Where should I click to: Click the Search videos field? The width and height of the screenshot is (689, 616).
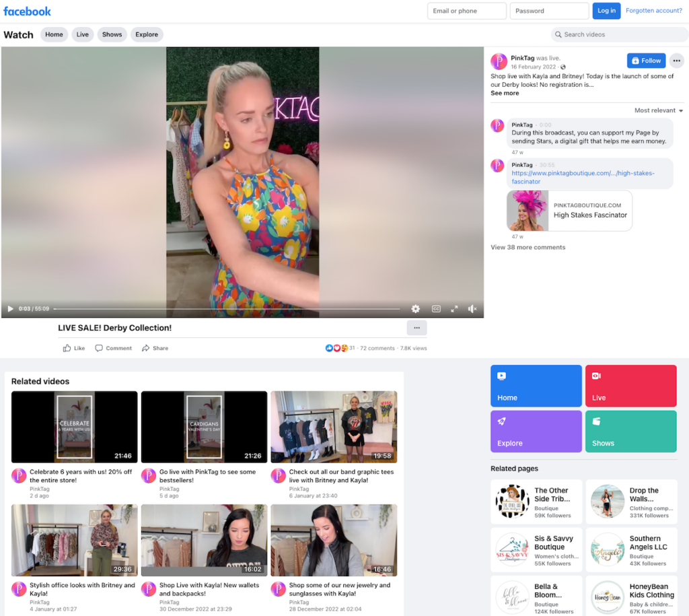click(620, 34)
